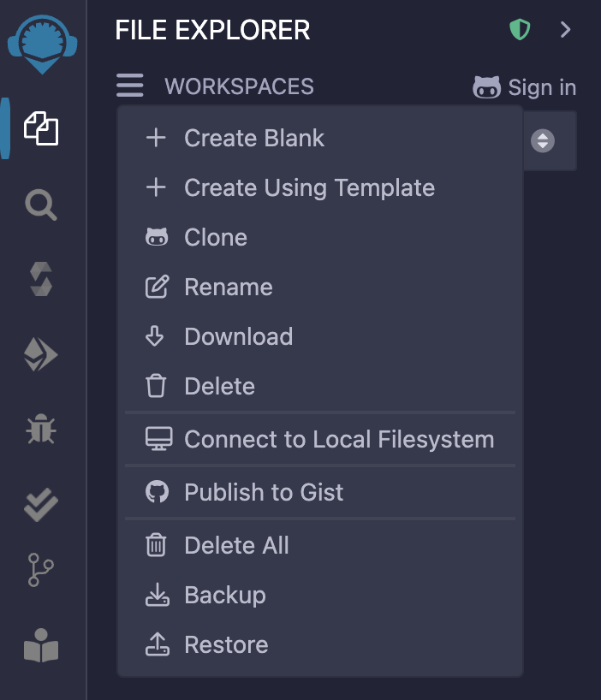Open the Solidity unit testing checkmark icon

(x=41, y=505)
